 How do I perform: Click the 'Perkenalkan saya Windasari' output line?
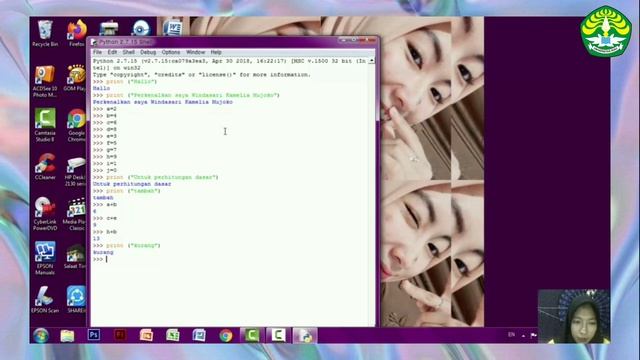pos(162,102)
